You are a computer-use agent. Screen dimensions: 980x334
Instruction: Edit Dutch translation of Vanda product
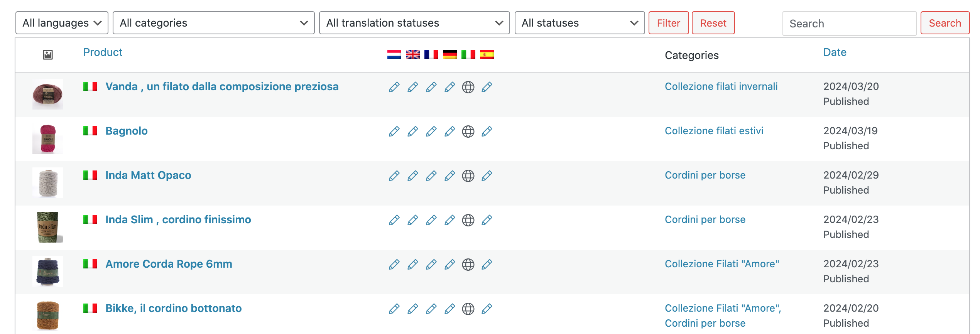(x=394, y=87)
